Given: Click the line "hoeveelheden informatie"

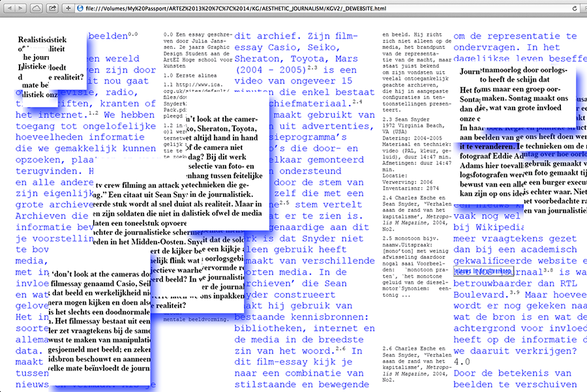Looking at the screenshot, I should [x=80, y=137].
